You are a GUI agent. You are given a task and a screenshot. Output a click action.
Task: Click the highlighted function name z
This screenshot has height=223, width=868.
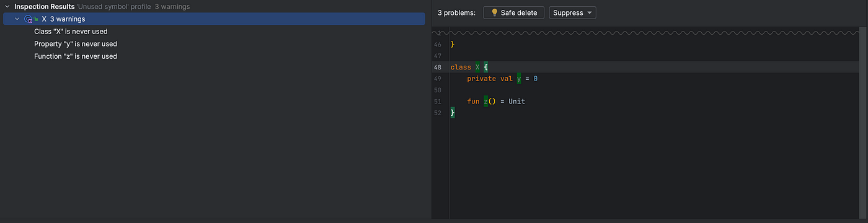click(486, 102)
